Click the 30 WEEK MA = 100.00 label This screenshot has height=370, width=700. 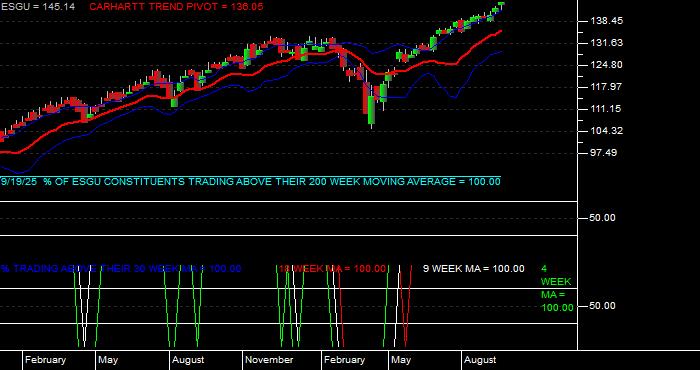coord(121,269)
